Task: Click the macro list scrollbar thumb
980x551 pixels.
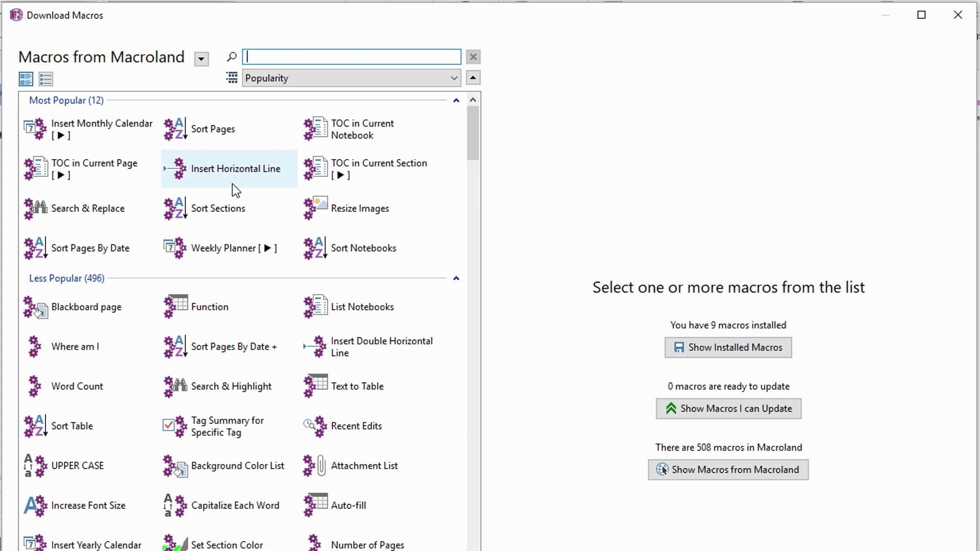Action: [x=473, y=133]
